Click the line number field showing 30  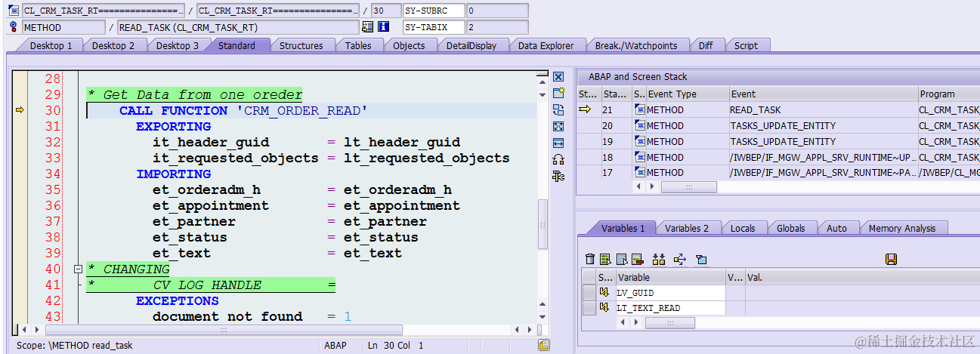pyautogui.click(x=386, y=11)
